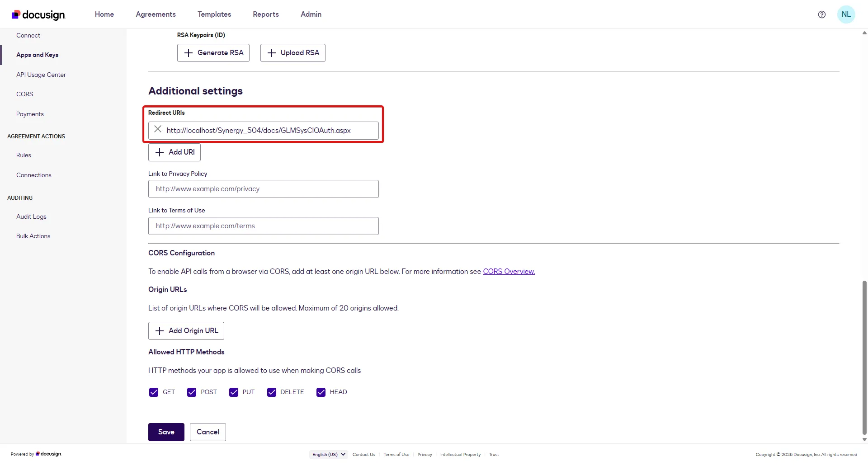Screen dimensions: 868x466
Task: Uncheck the POST HTTP method checkbox
Action: click(192, 392)
